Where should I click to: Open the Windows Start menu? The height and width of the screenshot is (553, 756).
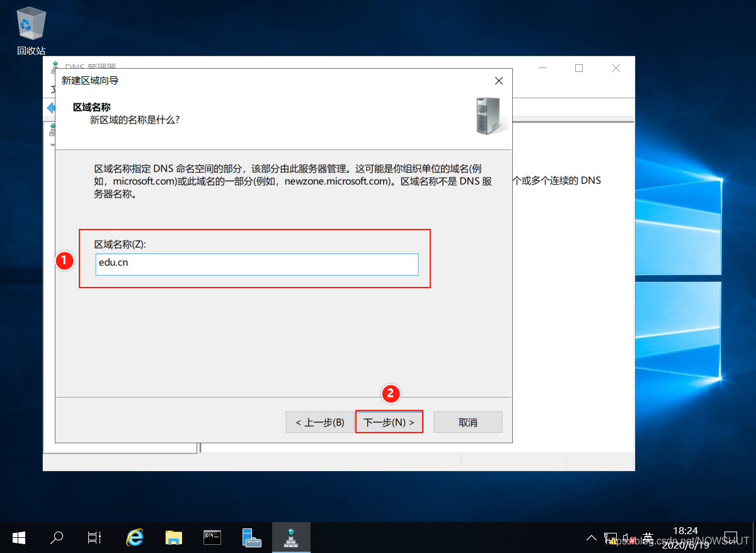[19, 537]
